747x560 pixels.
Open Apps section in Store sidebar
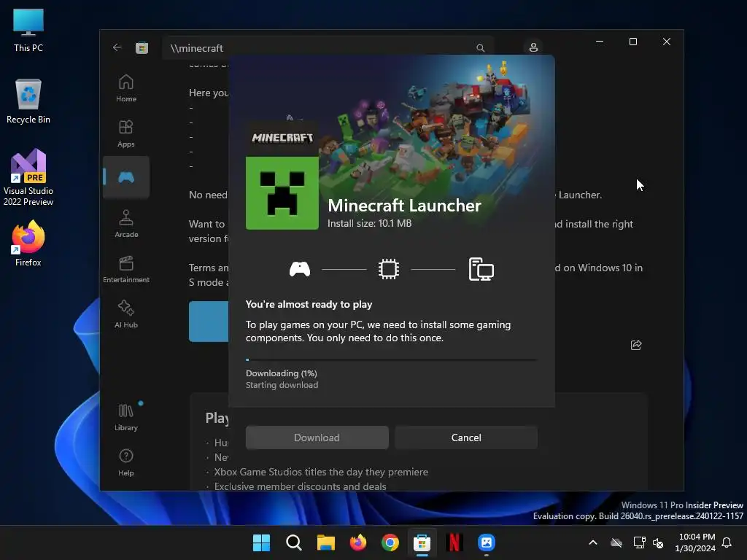click(126, 134)
